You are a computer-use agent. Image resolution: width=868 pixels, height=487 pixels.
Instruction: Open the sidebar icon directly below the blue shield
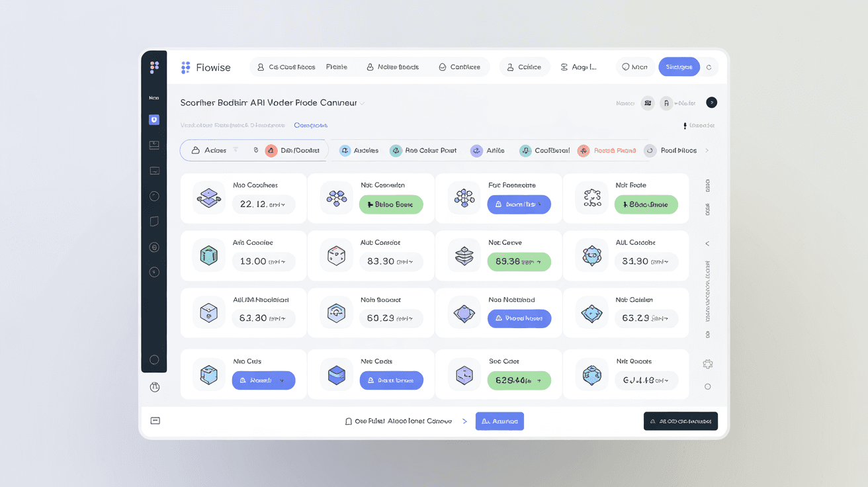point(154,145)
